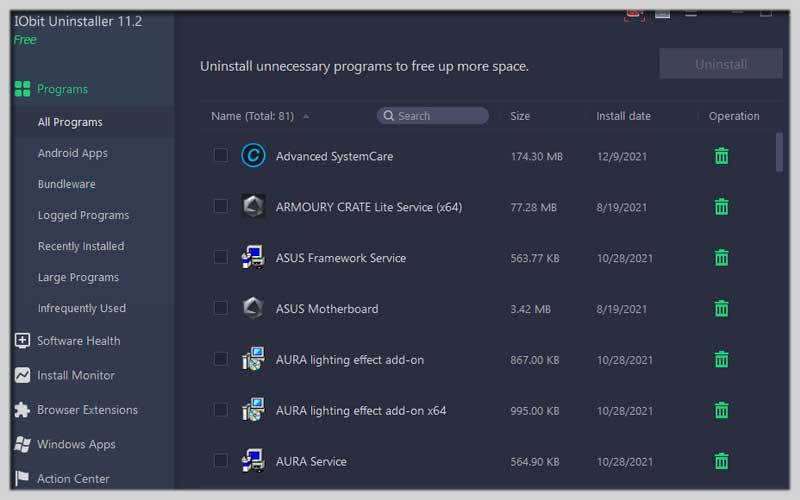Tick the AURA Service checkbox
The height and width of the screenshot is (500, 800).
click(220, 460)
